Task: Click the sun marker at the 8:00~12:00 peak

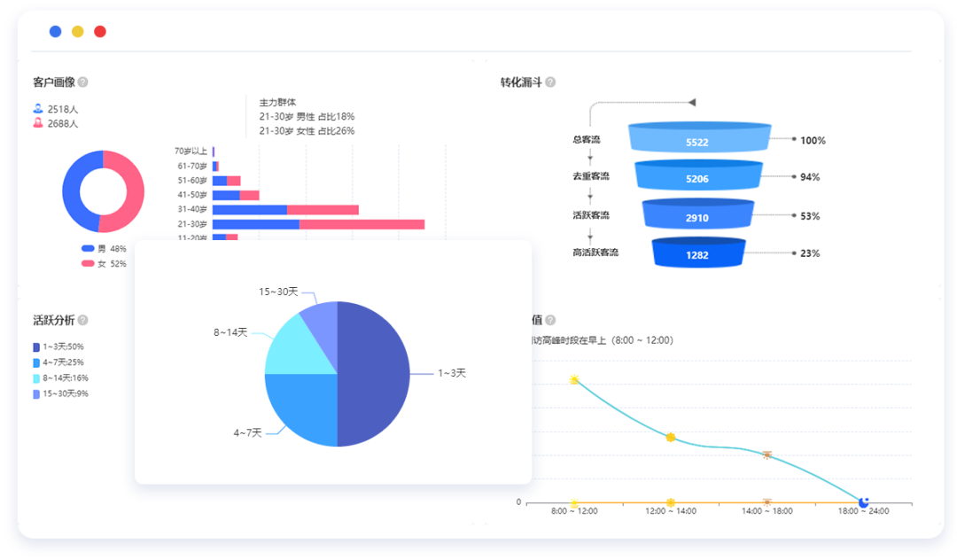Action: pyautogui.click(x=573, y=378)
